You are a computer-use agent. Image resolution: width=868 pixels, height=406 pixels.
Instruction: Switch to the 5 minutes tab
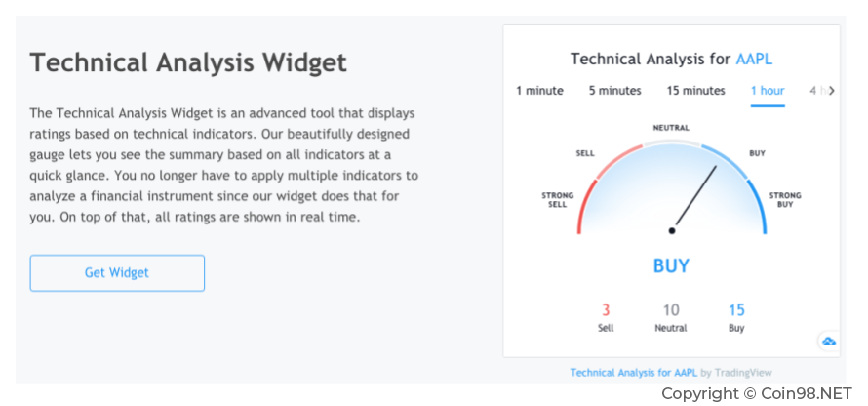tap(614, 91)
